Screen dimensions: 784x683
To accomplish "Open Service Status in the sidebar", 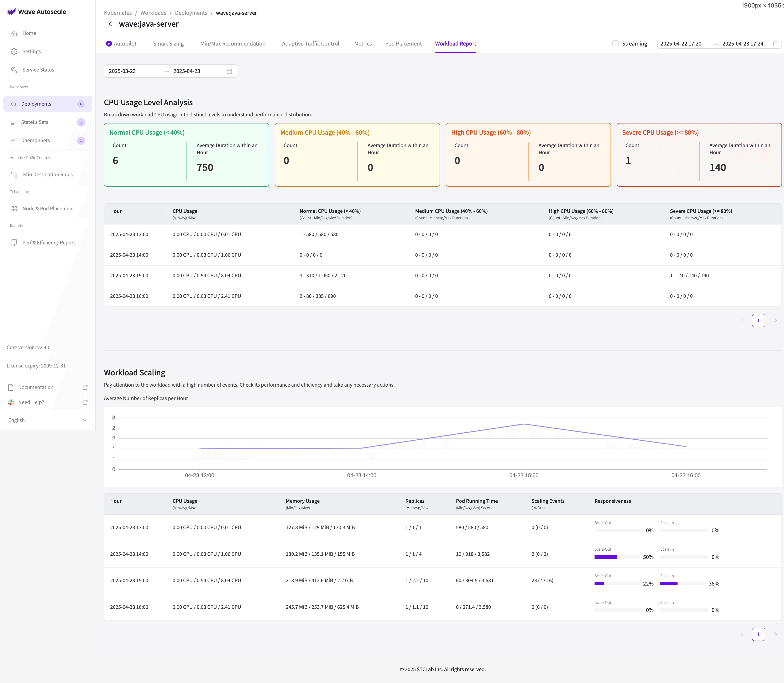I will point(48,70).
